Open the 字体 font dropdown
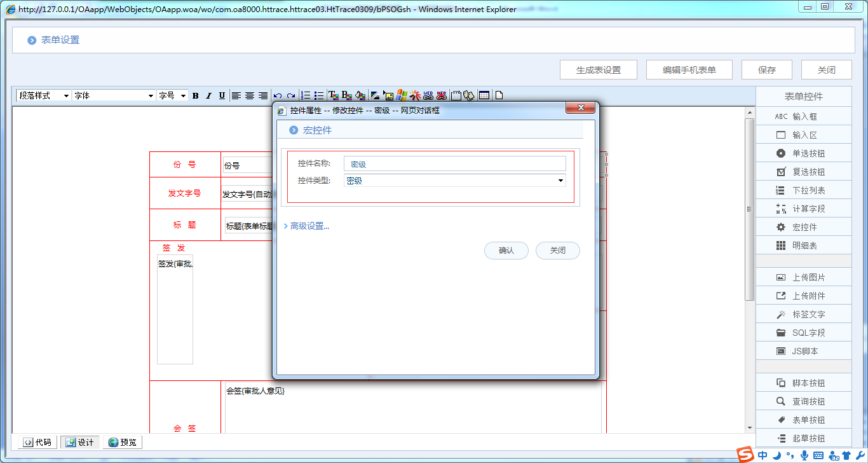 114,95
